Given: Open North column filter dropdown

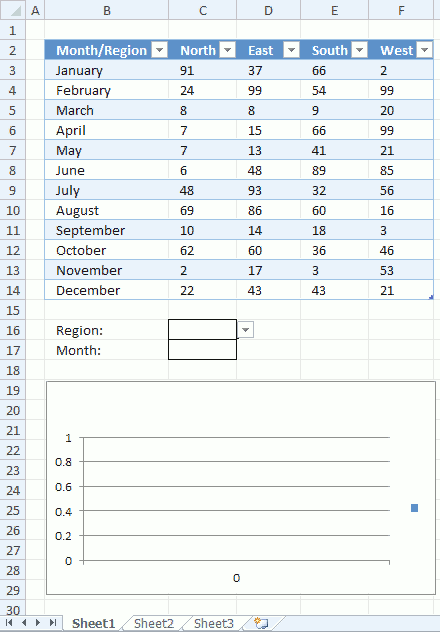Looking at the screenshot, I should pos(228,50).
